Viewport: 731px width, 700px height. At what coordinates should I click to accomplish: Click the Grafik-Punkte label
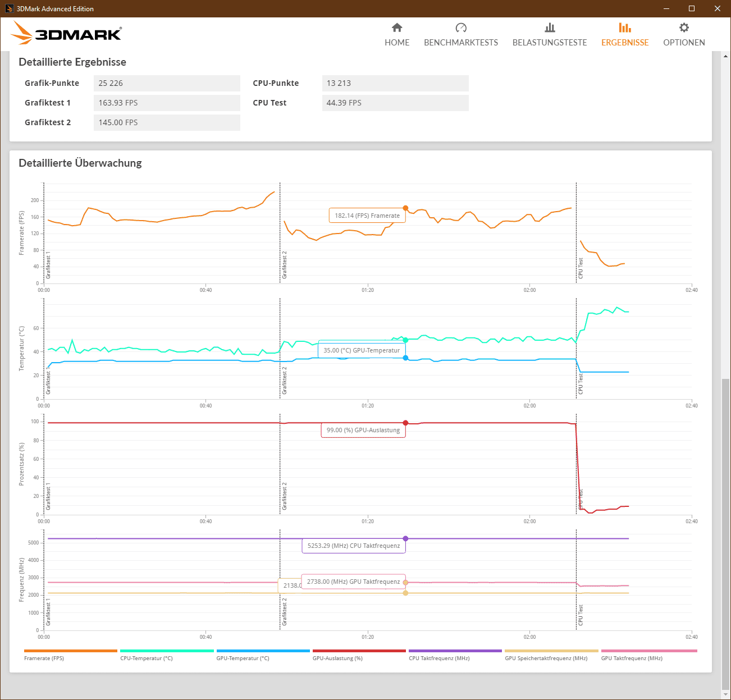(x=52, y=83)
